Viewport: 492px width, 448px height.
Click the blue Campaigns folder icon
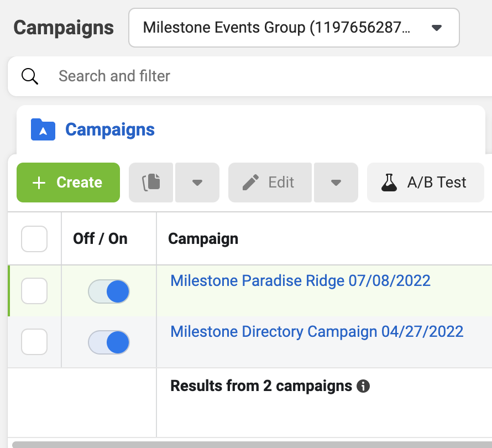coord(43,129)
